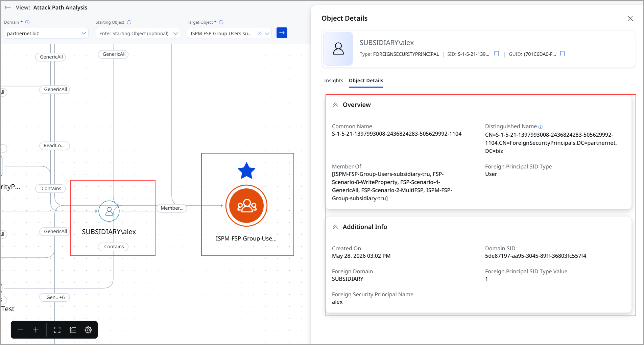Open the Domain dropdown showing partnernet.biz
Viewport: 644px width, 345px height.
pyautogui.click(x=46, y=33)
